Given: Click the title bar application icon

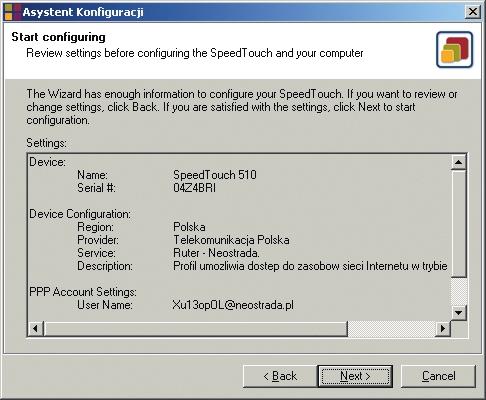Looking at the screenshot, I should 12,12.
